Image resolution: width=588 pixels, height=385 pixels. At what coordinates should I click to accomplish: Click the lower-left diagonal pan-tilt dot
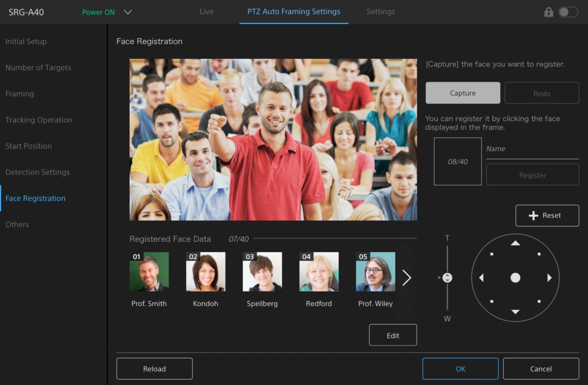492,301
